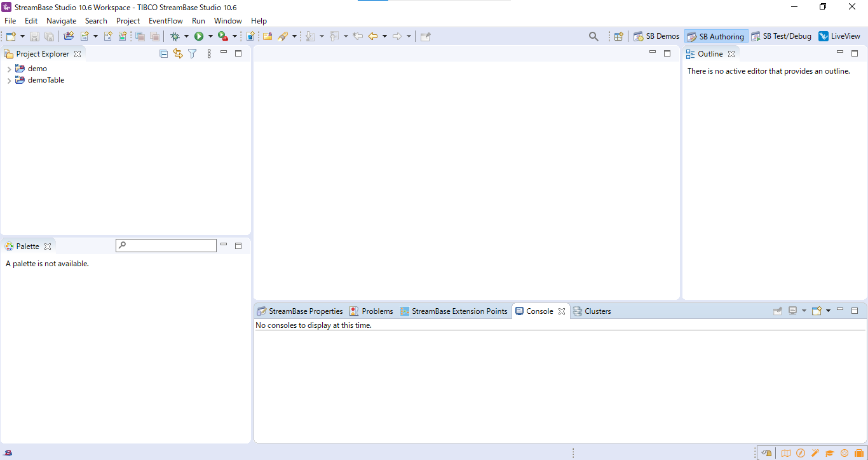Click the yellow Back arrow icon
This screenshot has width=868, height=460.
(x=373, y=36)
